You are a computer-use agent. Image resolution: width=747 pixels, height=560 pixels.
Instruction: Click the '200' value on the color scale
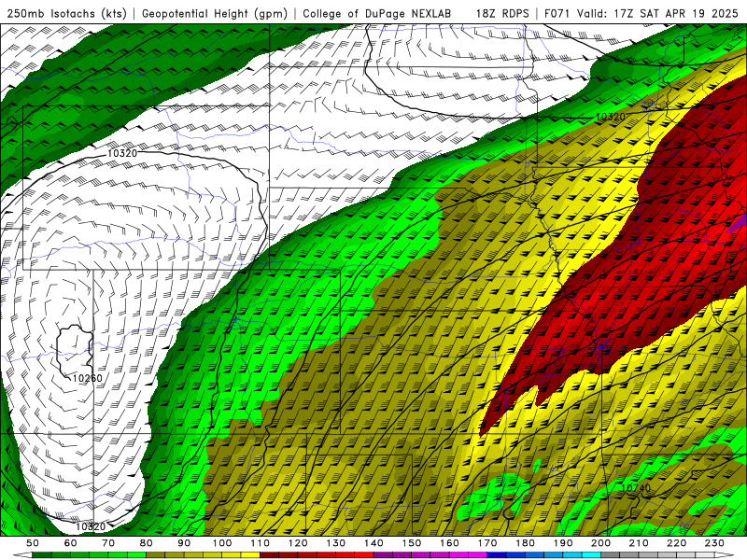click(600, 543)
